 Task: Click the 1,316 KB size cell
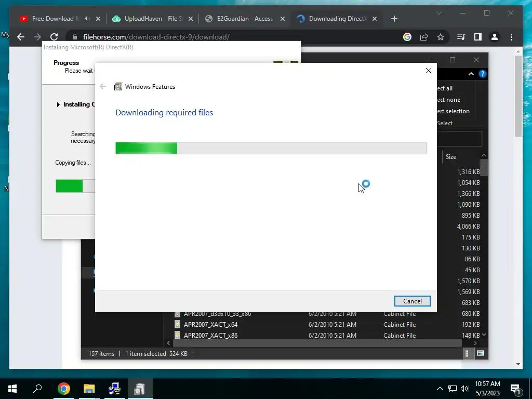click(468, 171)
